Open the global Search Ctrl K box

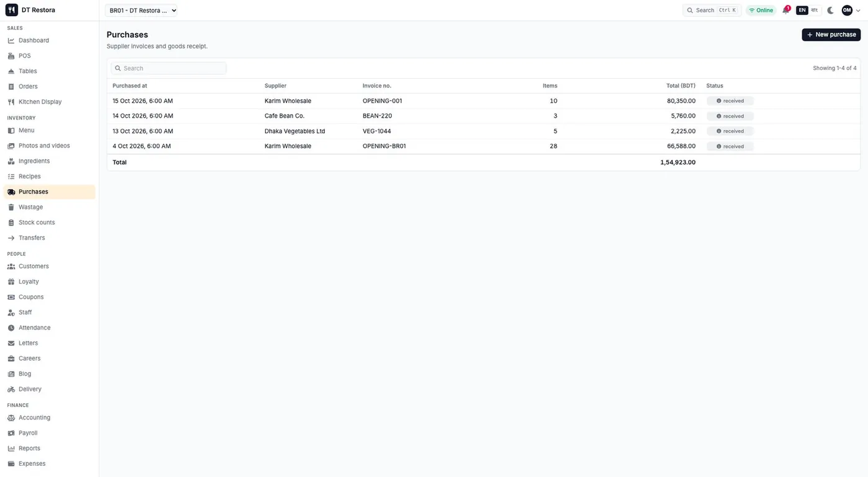point(712,10)
